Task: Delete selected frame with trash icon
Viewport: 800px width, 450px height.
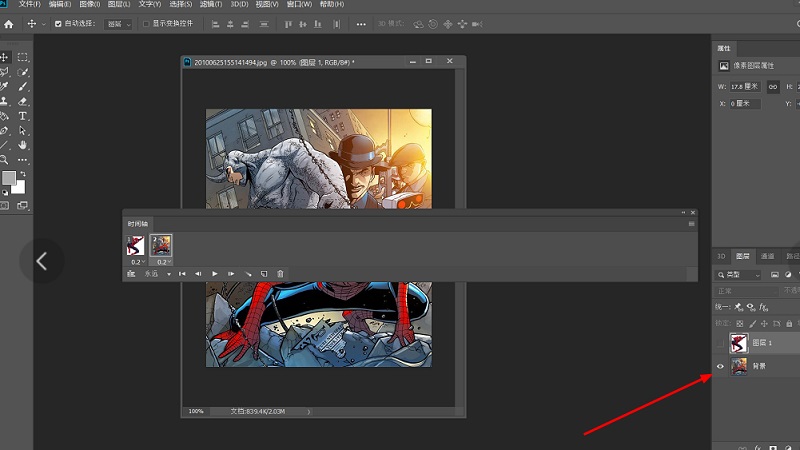Action: (280, 274)
